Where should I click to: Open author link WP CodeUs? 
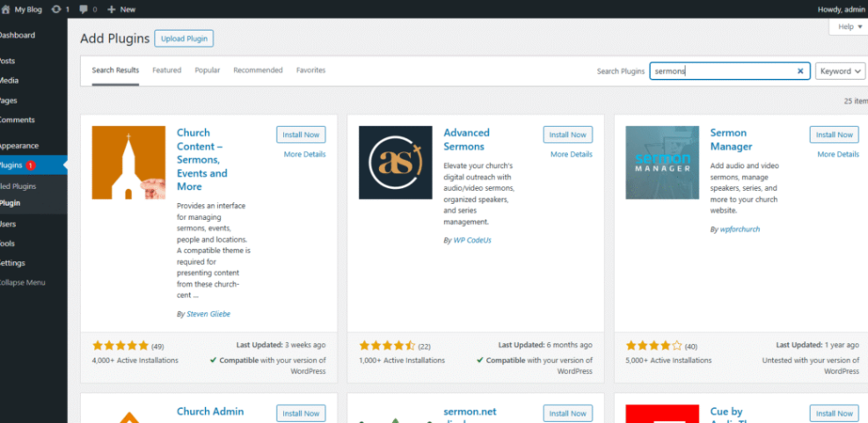click(472, 240)
